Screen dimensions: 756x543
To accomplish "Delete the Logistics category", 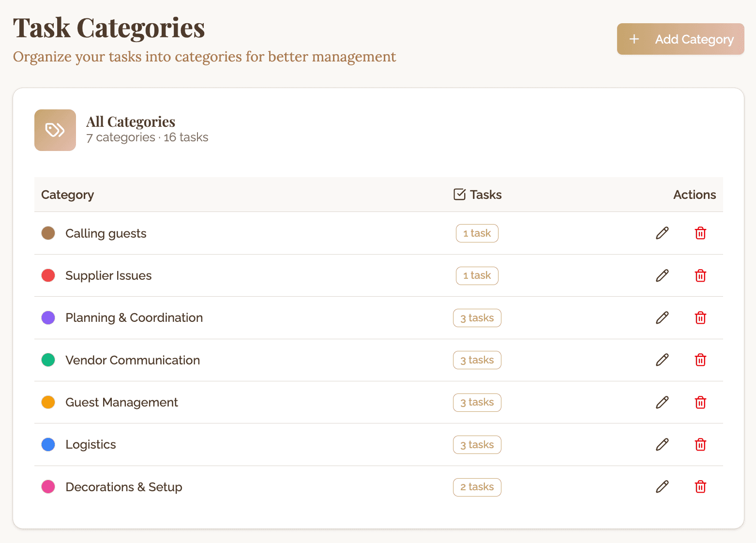I will pyautogui.click(x=700, y=445).
